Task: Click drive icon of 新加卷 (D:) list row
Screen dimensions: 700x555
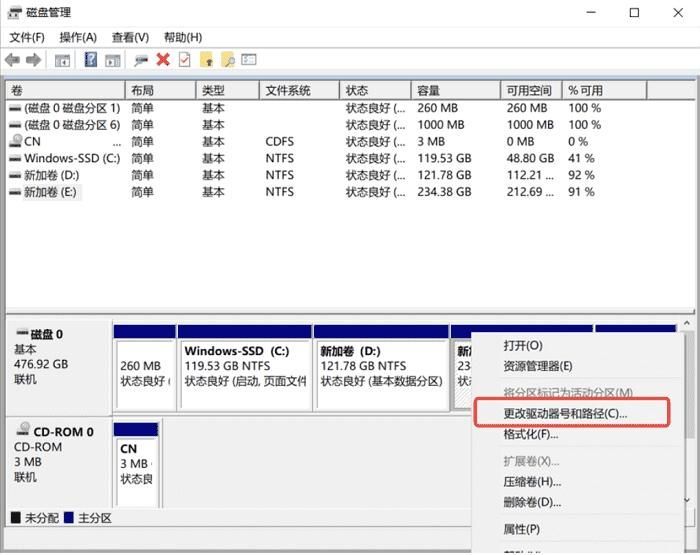Action: 15,175
